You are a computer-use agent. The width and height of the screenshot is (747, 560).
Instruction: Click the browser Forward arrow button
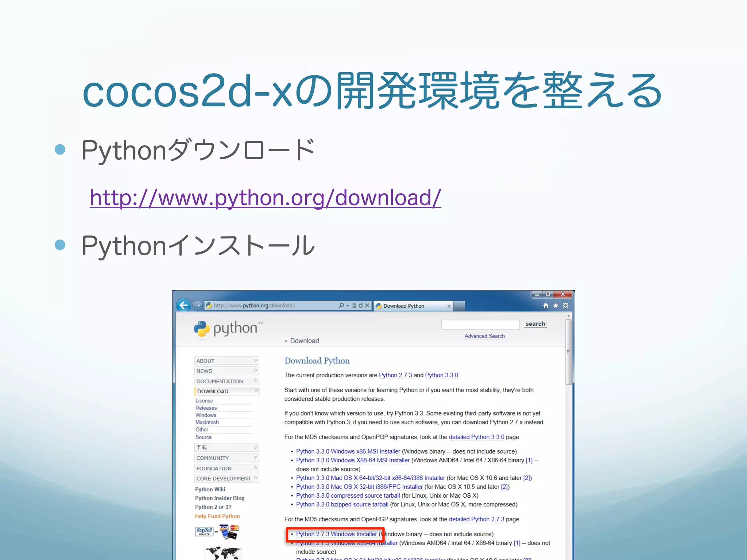197,306
